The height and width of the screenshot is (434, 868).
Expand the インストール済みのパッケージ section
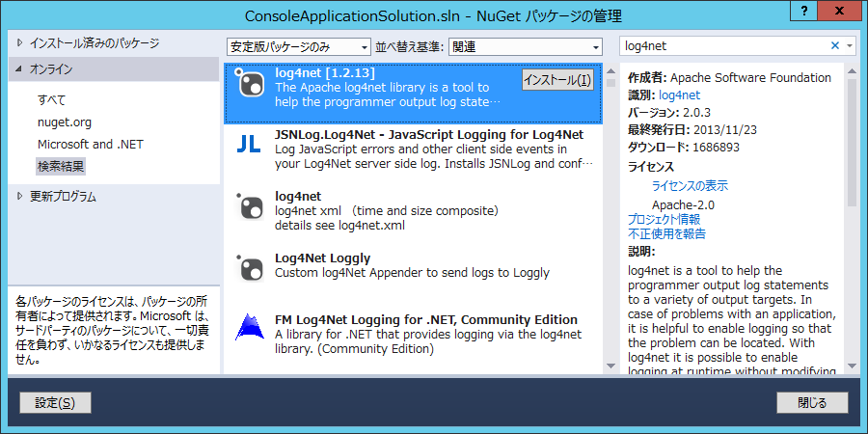click(21, 43)
